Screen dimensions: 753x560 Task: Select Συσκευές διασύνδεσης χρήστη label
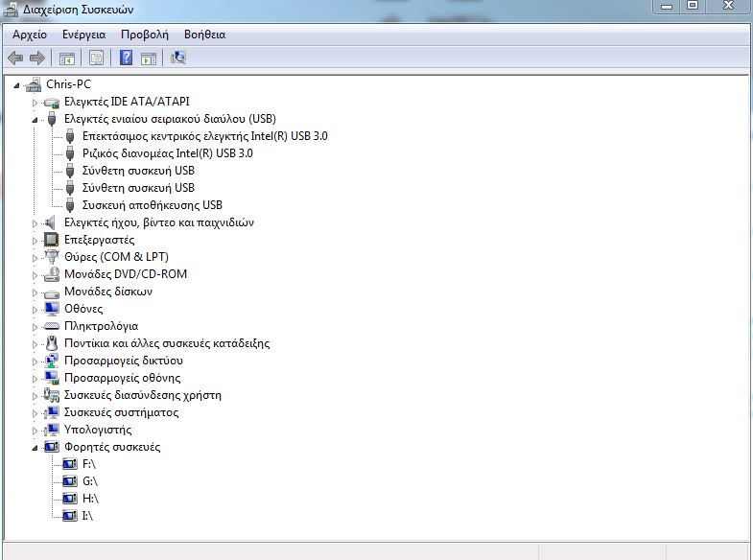point(143,395)
